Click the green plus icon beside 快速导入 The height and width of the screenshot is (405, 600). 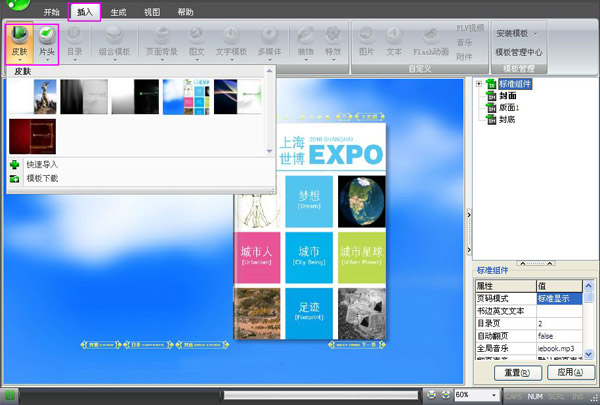click(15, 165)
